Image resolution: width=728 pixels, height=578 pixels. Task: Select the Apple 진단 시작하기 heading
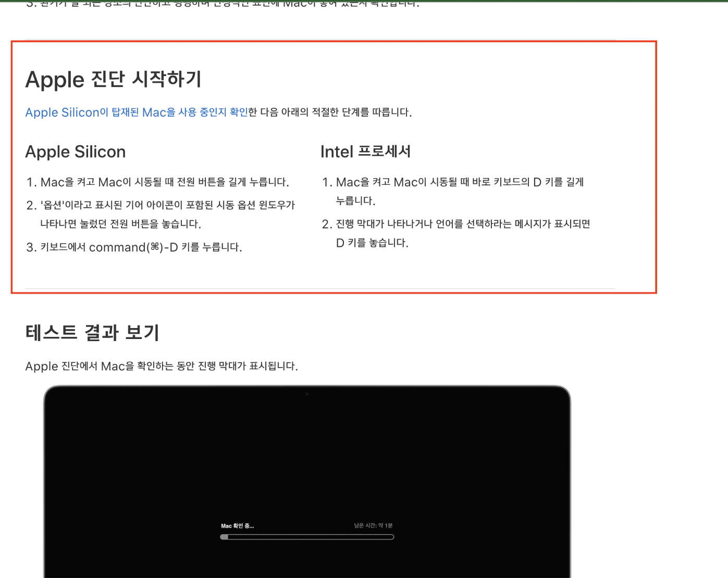pos(114,80)
